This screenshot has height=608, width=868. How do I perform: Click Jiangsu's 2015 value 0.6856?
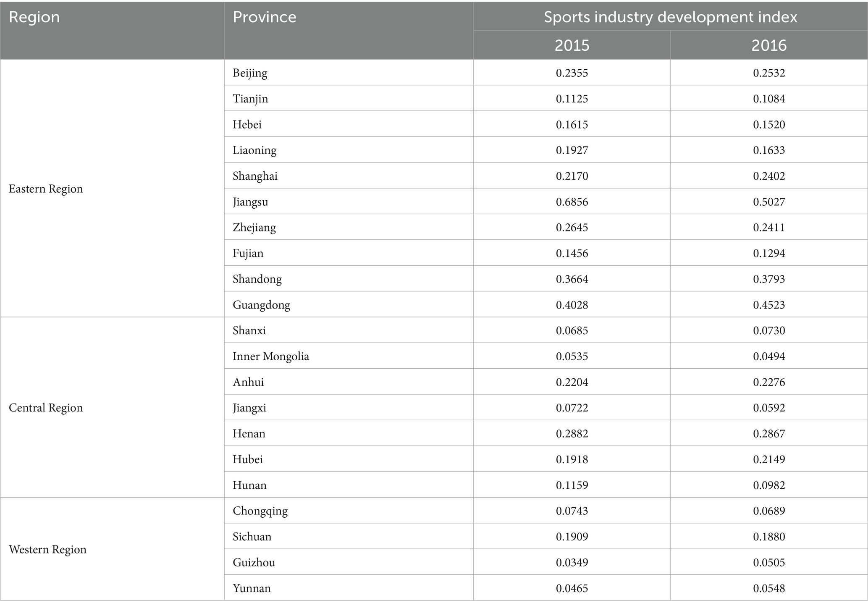(572, 202)
